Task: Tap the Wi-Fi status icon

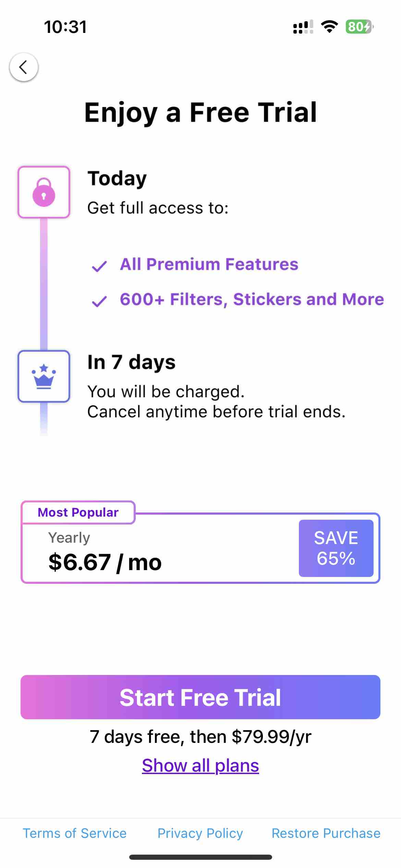Action: pyautogui.click(x=329, y=27)
